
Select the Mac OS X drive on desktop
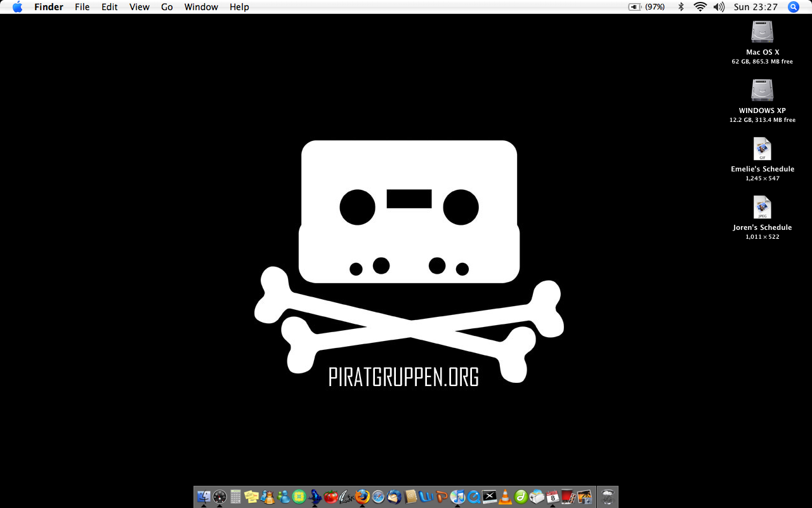(762, 32)
